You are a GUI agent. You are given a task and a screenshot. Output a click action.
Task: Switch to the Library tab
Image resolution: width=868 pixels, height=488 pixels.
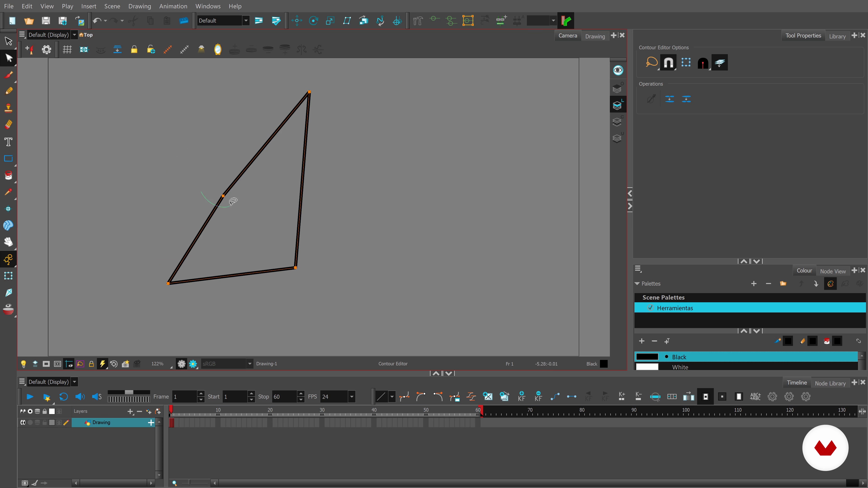pos(837,36)
